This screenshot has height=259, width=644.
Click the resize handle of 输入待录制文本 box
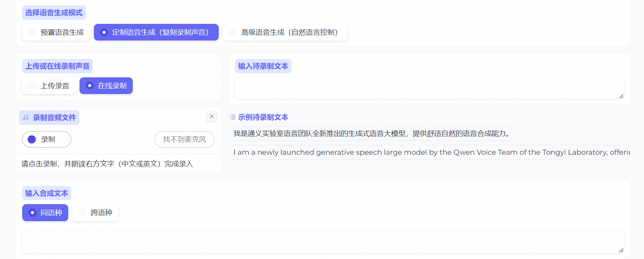tap(621, 96)
